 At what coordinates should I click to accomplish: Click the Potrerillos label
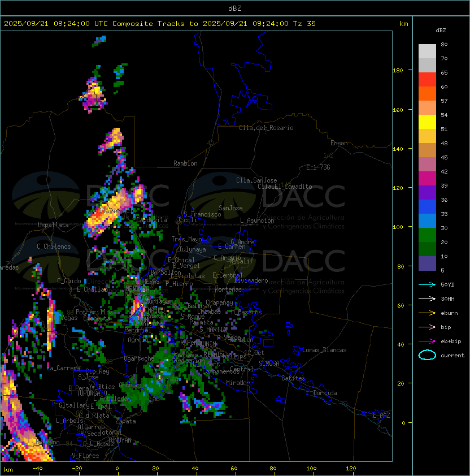pyautogui.click(x=94, y=312)
